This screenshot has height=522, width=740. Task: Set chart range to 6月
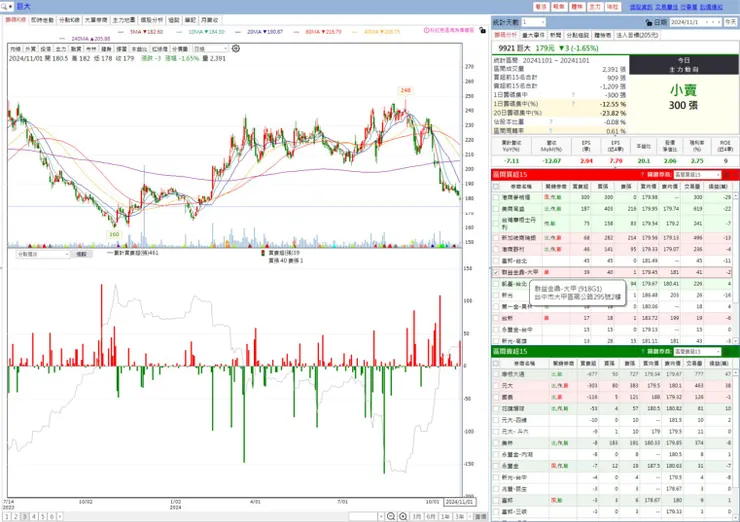431,517
